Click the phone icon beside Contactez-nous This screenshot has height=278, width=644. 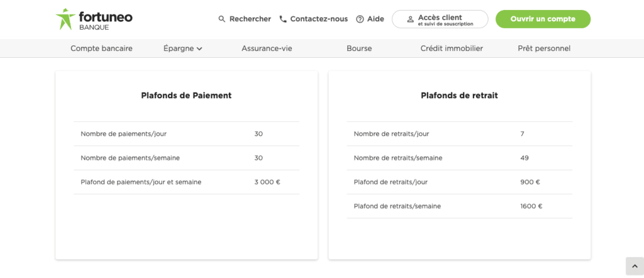pos(282,19)
